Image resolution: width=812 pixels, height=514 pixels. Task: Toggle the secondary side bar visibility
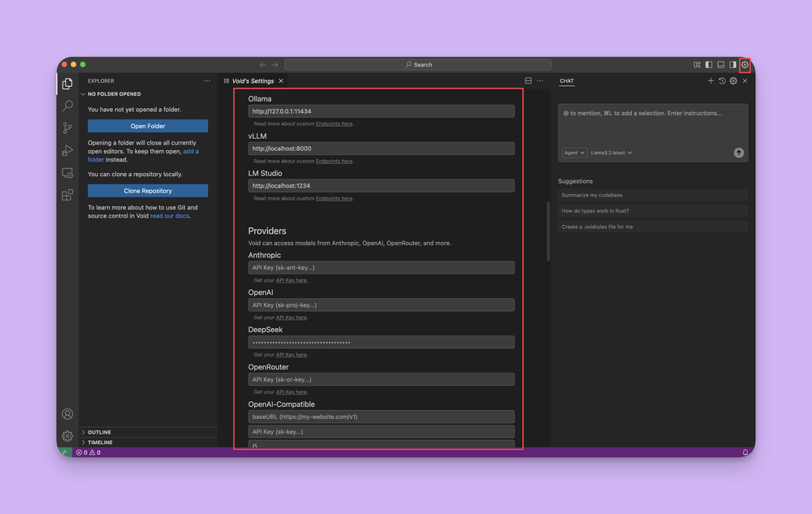pos(732,65)
